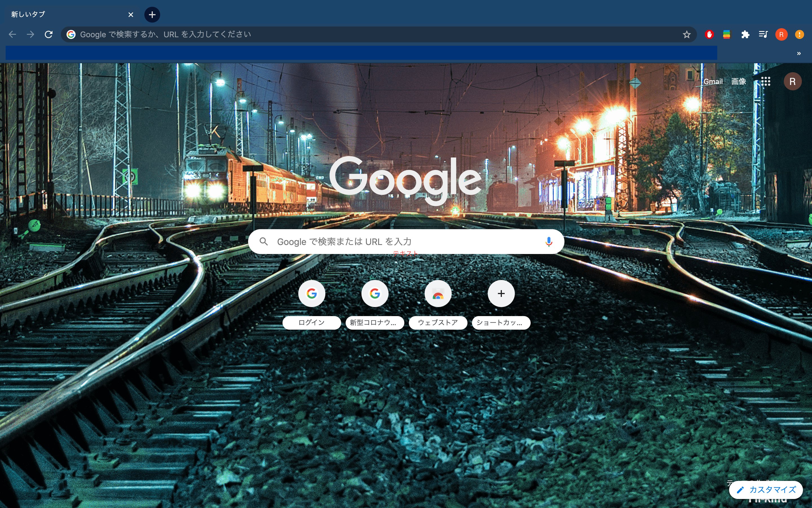
Task: Open 画像 image search link
Action: point(738,81)
